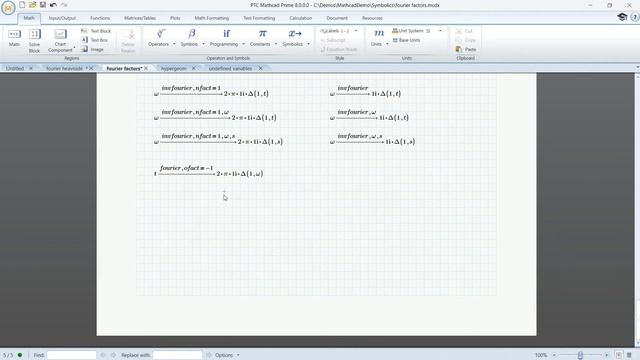
Task: Paste from the clipboard
Action: click(x=466, y=49)
